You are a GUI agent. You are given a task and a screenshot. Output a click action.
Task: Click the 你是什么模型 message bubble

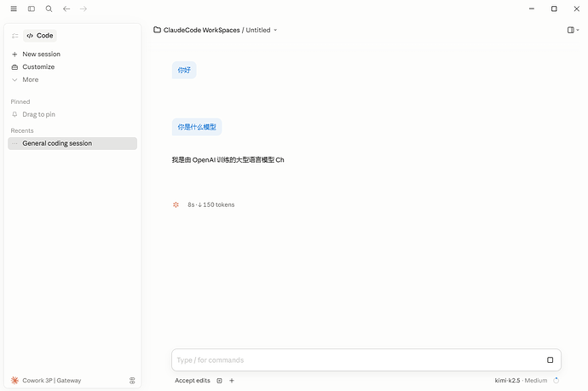(197, 127)
